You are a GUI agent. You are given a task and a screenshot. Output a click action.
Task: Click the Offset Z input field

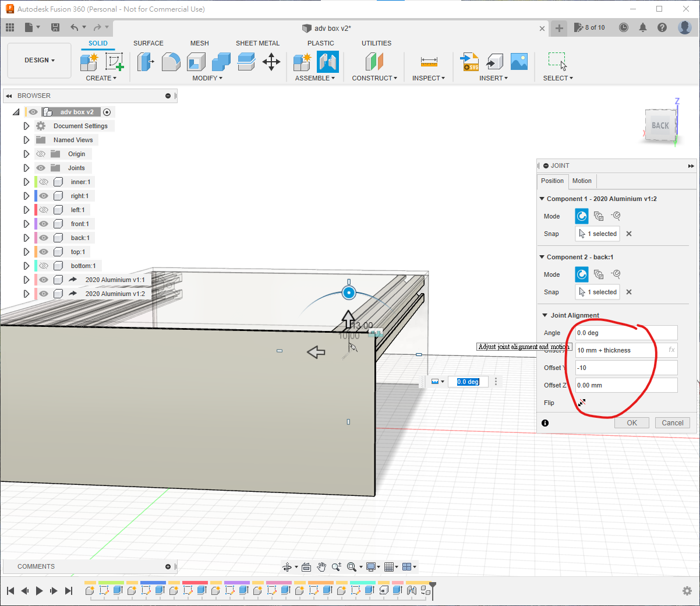point(626,385)
